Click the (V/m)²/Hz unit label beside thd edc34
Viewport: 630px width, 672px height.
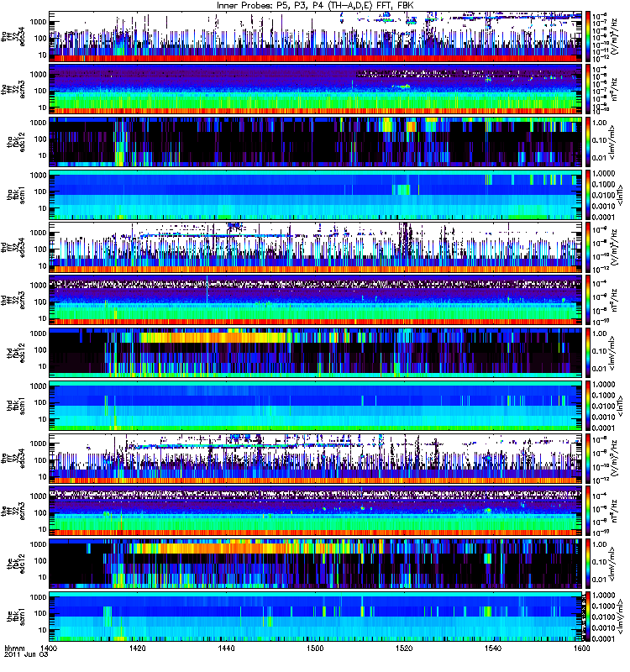614,247
